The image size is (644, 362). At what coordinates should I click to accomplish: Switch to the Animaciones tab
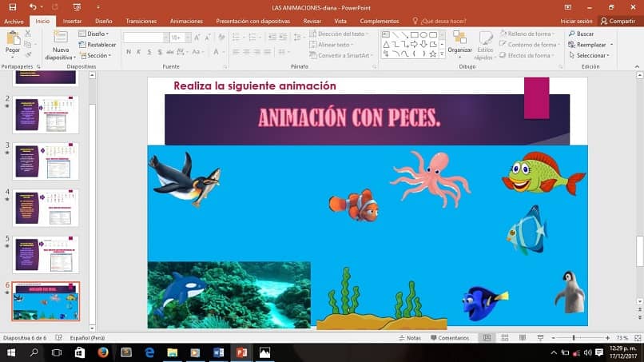[x=186, y=21]
